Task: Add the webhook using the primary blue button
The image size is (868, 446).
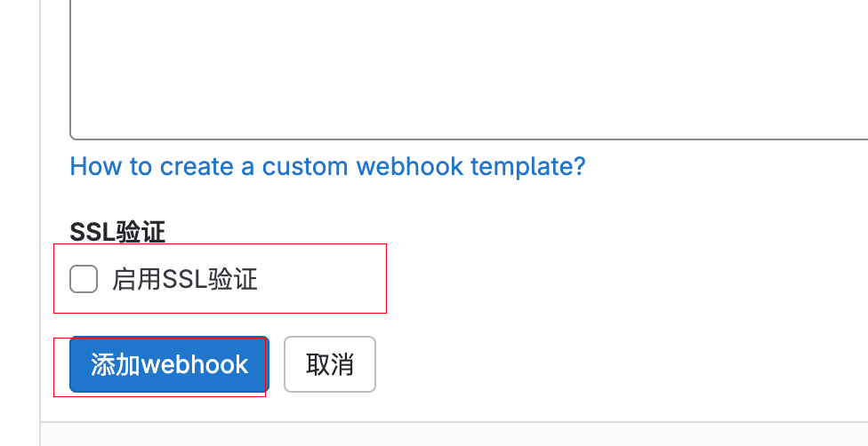Action: pos(169,364)
